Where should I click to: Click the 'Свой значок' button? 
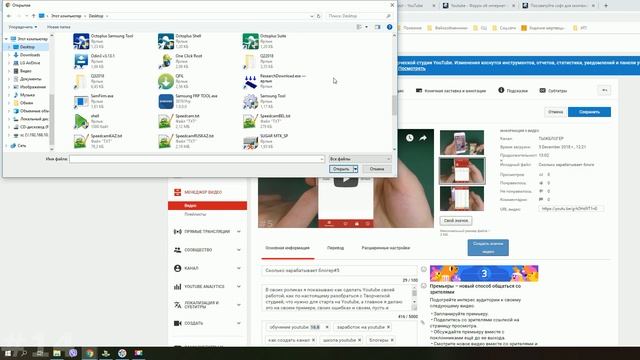click(x=456, y=221)
